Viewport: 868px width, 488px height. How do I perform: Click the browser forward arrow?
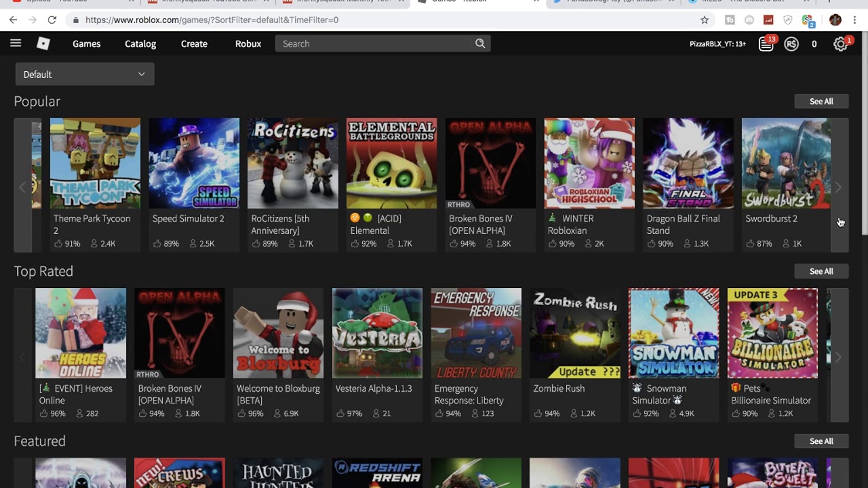pos(33,20)
